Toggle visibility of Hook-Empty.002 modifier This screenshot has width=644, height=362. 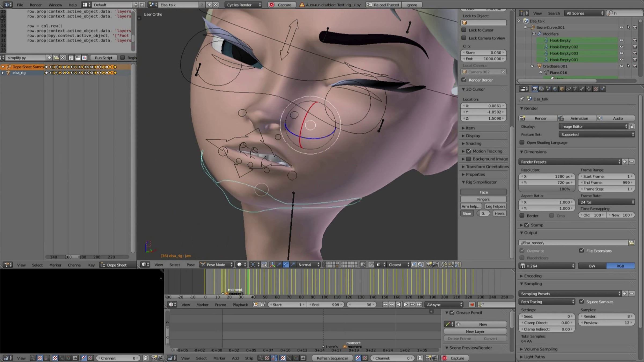point(621,47)
